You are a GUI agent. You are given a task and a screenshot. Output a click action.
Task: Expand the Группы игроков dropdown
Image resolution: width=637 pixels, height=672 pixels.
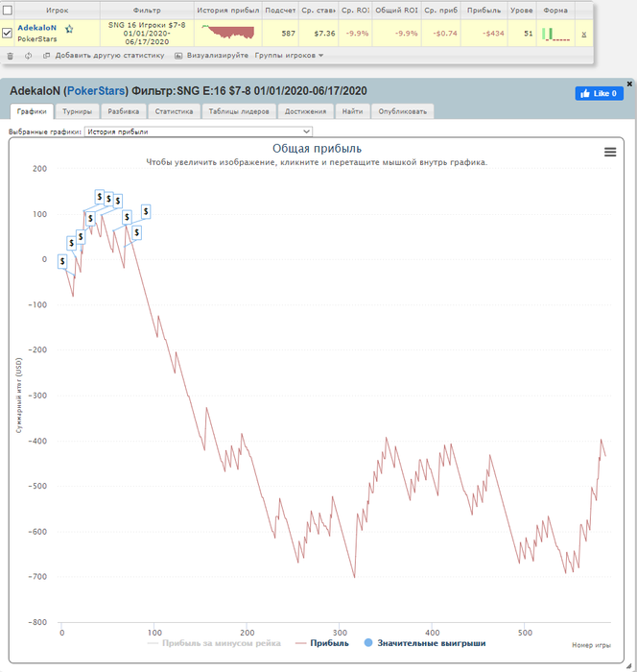coord(289,56)
